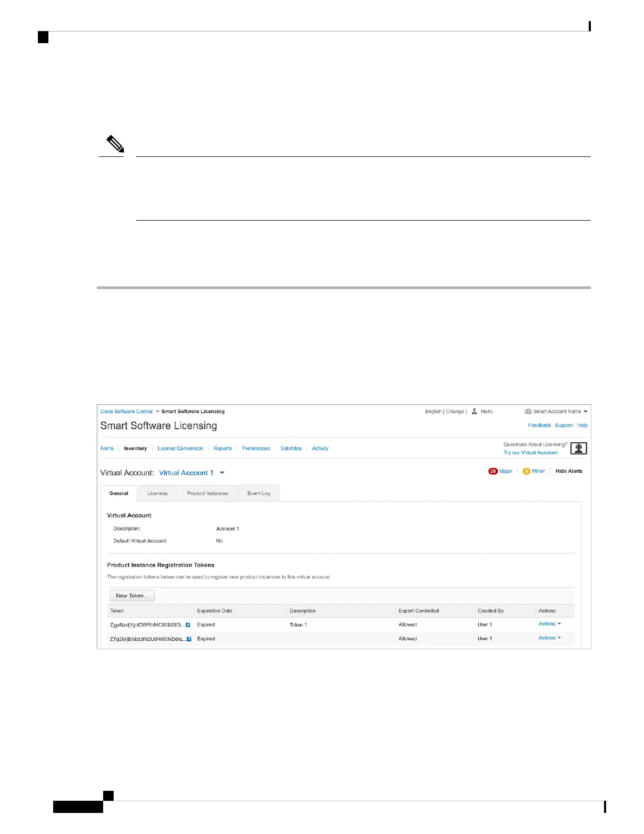Click the Token 1 description cell

(x=298, y=625)
